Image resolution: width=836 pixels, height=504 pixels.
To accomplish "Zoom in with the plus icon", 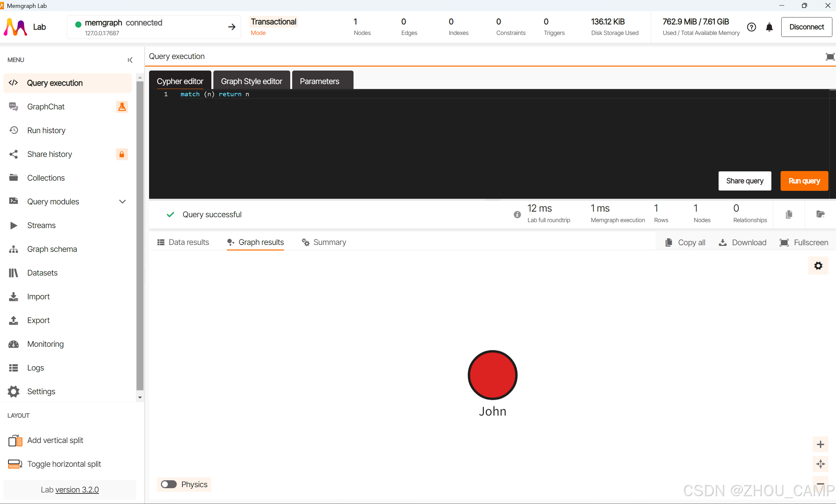I will coord(820,444).
